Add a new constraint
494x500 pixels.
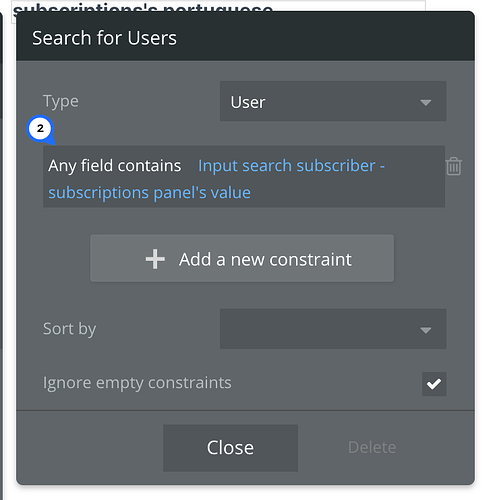tap(242, 258)
